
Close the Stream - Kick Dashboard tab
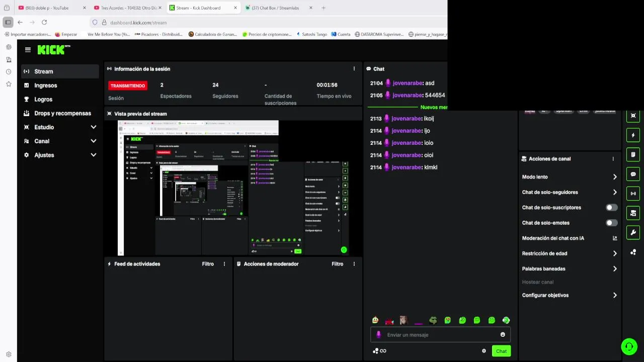[x=235, y=8]
